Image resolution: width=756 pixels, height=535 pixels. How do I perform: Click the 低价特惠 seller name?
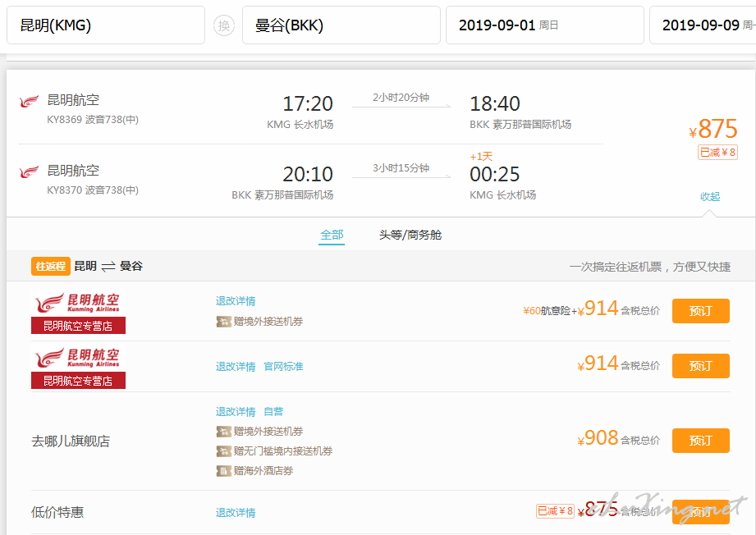pyautogui.click(x=57, y=512)
